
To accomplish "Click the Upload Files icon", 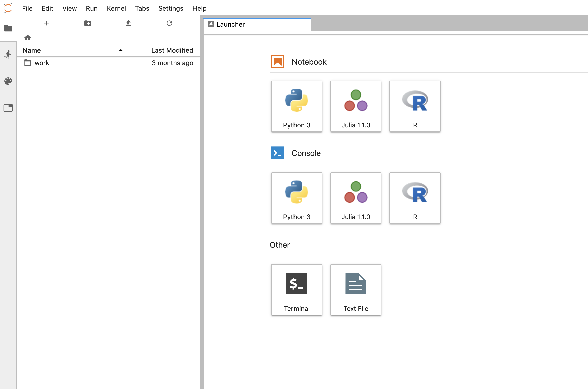I will pyautogui.click(x=128, y=23).
